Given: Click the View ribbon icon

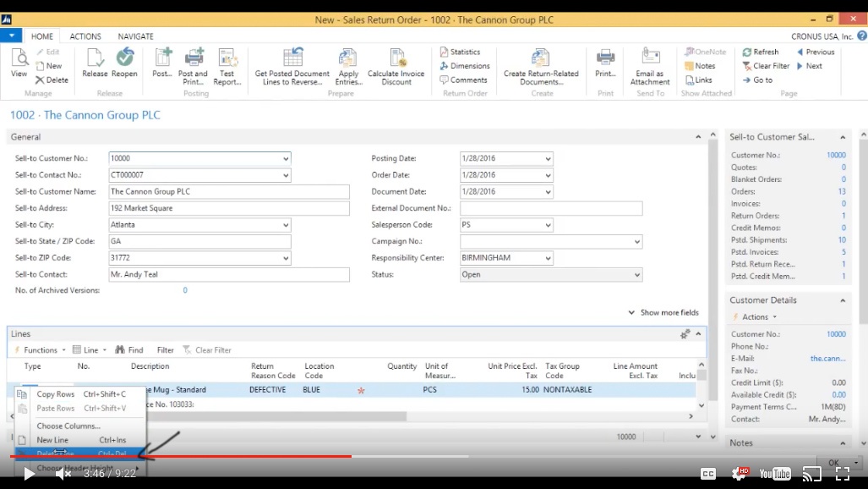Looking at the screenshot, I should [x=19, y=63].
